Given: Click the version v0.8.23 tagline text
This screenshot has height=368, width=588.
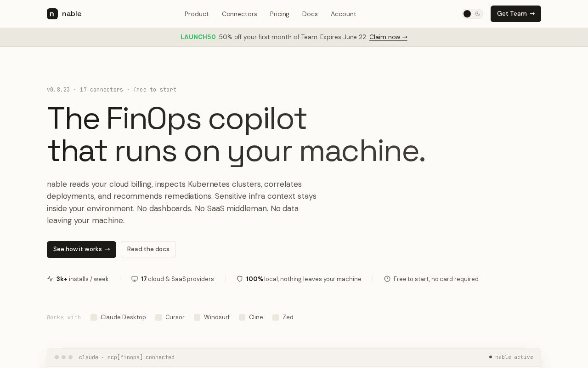Looking at the screenshot, I should pos(112,90).
